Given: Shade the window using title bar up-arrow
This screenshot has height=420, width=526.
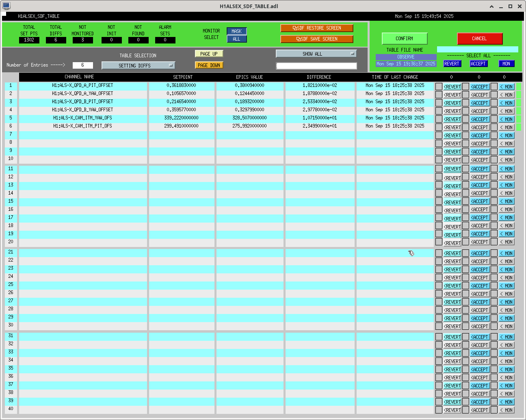Looking at the screenshot, I should pos(491,6).
